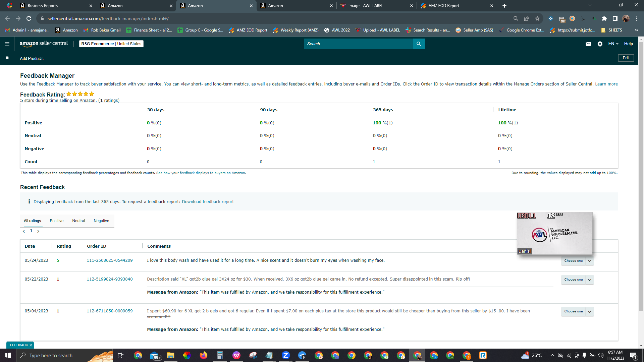644x362 pixels.
Task: Click the Add Products shortcut
Action: pyautogui.click(x=32, y=58)
